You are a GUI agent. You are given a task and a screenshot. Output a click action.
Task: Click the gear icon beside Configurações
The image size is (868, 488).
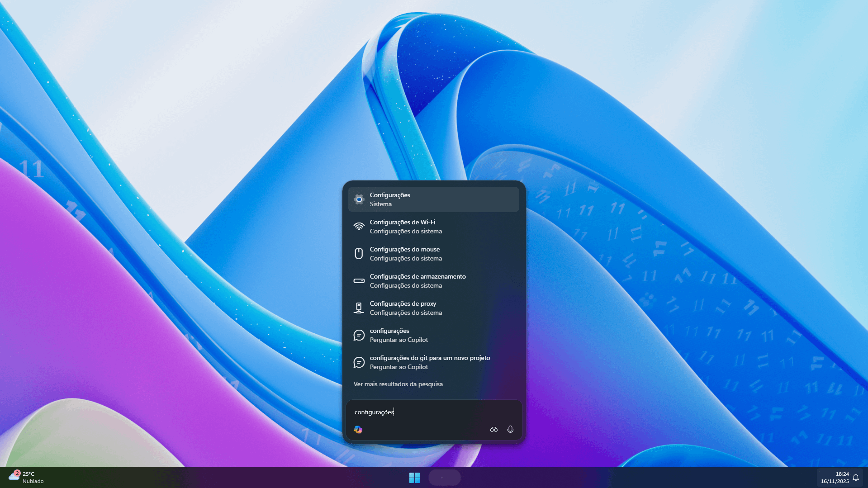[x=359, y=199]
